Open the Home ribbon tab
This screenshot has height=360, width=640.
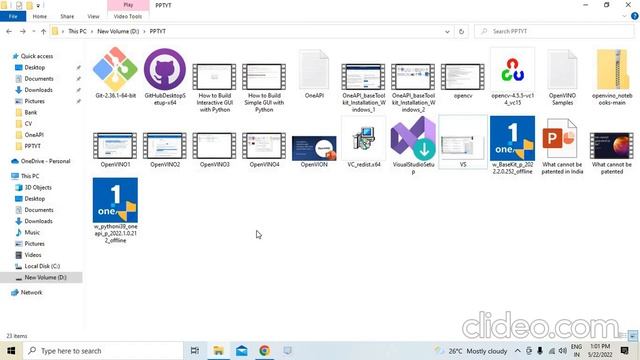[40, 16]
